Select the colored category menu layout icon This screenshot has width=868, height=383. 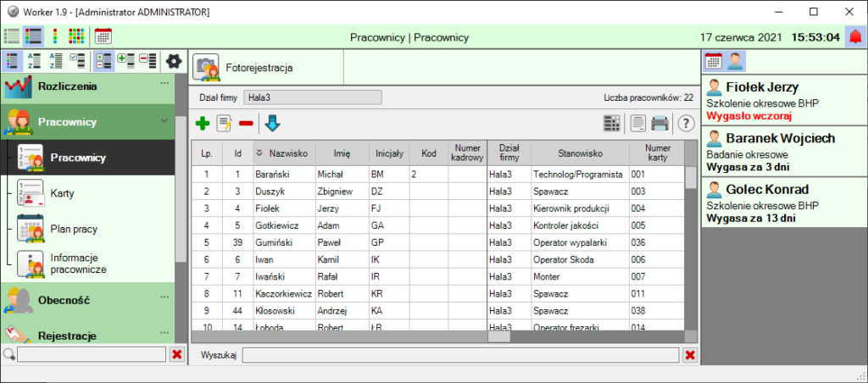pyautogui.click(x=13, y=61)
